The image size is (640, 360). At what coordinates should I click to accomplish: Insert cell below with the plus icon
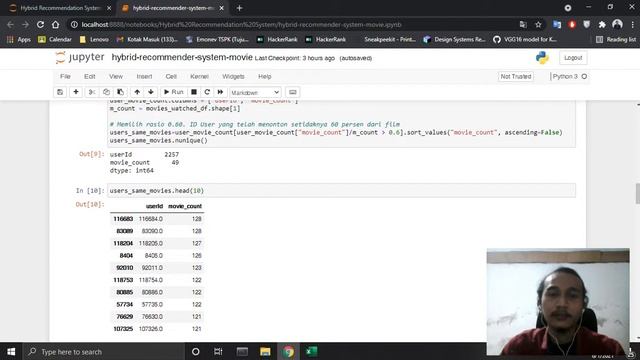click(76, 92)
